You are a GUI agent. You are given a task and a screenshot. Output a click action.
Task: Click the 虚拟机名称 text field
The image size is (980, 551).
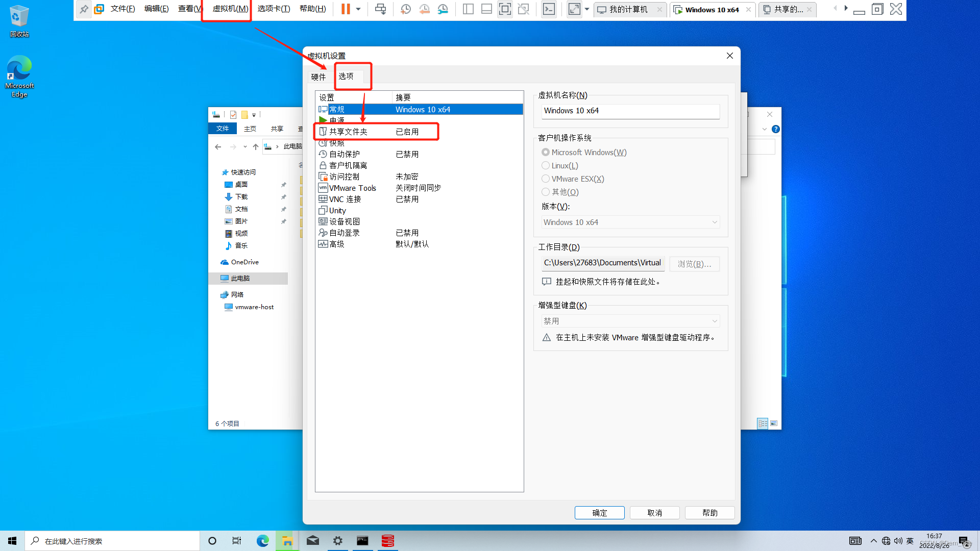[630, 111]
